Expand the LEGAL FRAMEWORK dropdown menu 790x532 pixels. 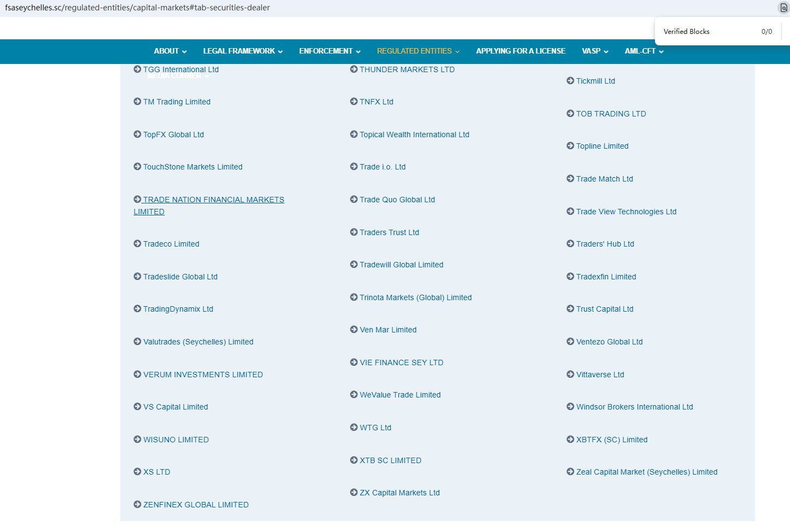[x=243, y=51]
